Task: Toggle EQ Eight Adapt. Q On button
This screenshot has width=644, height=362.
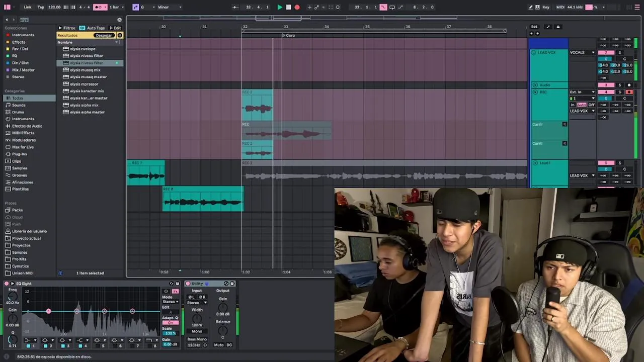Action: (170, 323)
